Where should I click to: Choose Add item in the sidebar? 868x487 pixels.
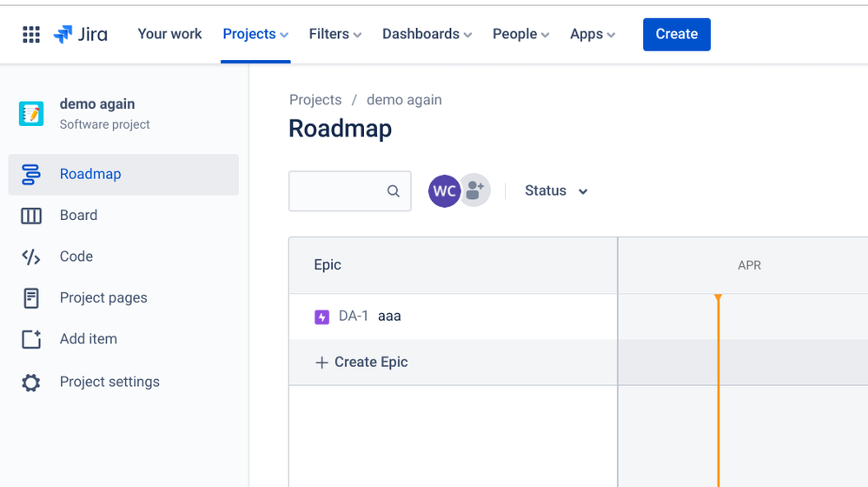pos(123,339)
